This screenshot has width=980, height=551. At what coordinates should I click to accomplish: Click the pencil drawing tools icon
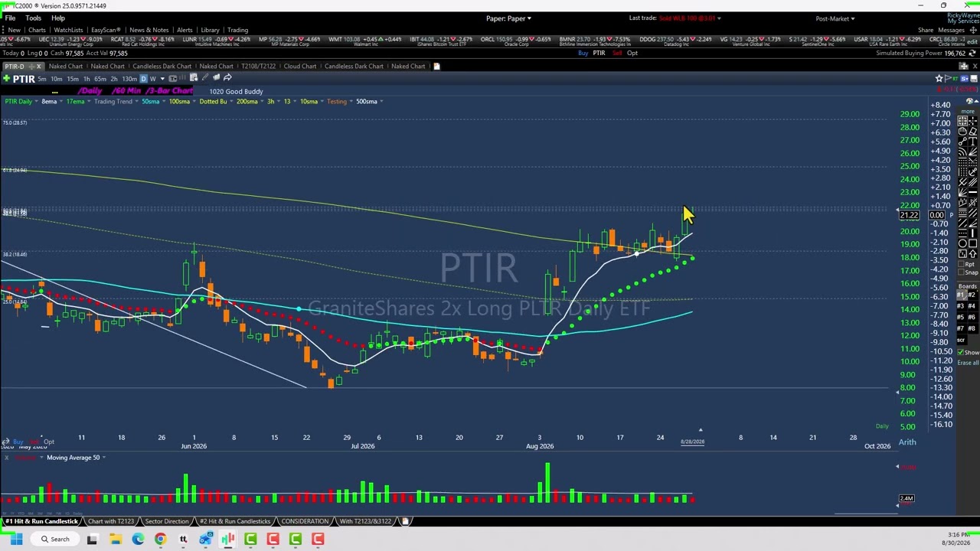(x=205, y=77)
